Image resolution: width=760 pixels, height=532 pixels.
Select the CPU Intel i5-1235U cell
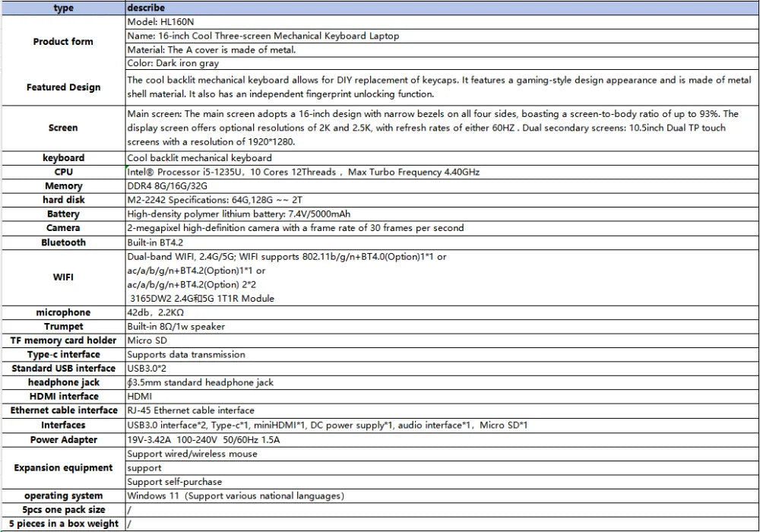442,173
